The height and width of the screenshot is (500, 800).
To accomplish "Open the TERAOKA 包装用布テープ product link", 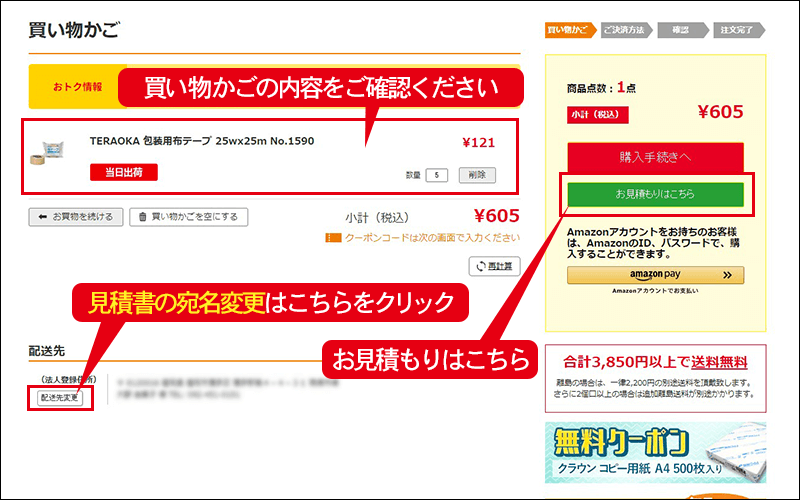I will [201, 141].
